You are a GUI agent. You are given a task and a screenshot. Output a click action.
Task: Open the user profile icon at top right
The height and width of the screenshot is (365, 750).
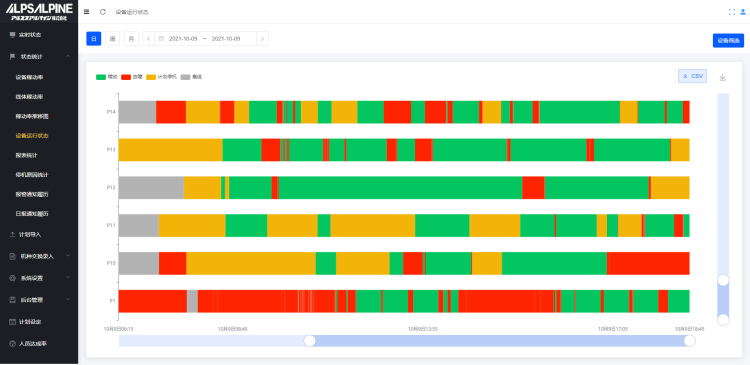(x=743, y=12)
